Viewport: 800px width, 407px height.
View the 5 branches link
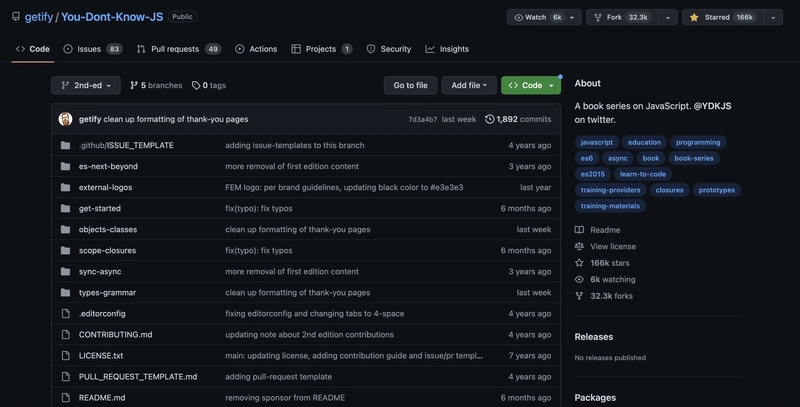[156, 85]
